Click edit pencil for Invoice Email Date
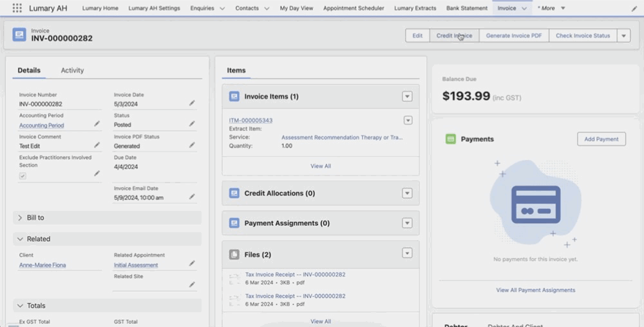Screen dimensions: 644x327 (192, 197)
